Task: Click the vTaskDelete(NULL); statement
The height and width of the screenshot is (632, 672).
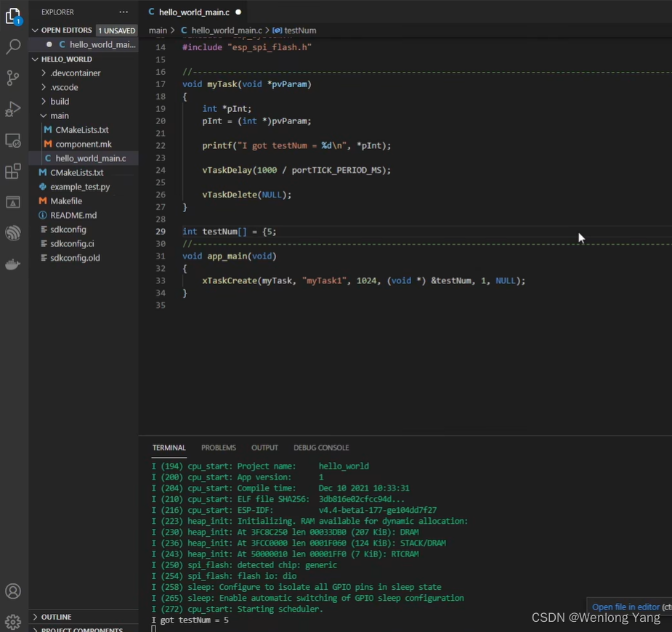Action: point(246,195)
